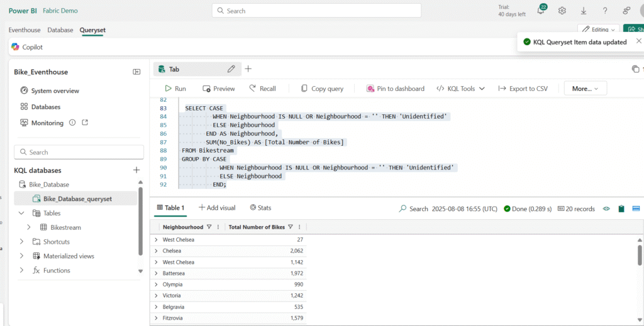The width and height of the screenshot is (644, 326).
Task: Open the settings gear icon
Action: point(562,11)
